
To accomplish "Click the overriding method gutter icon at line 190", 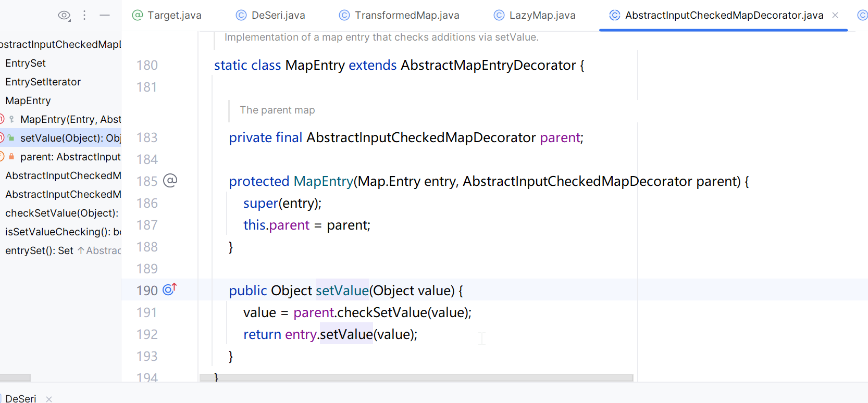I will [169, 289].
